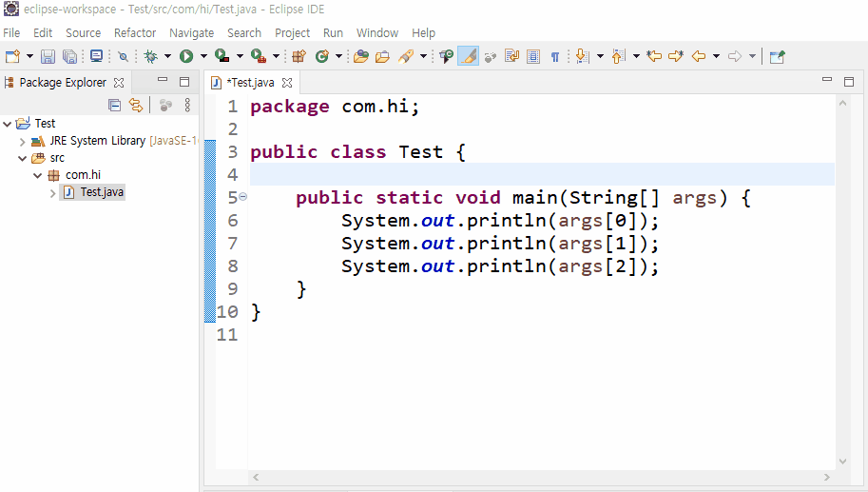This screenshot has width=868, height=492.
Task: Open the Run menu
Action: [334, 32]
